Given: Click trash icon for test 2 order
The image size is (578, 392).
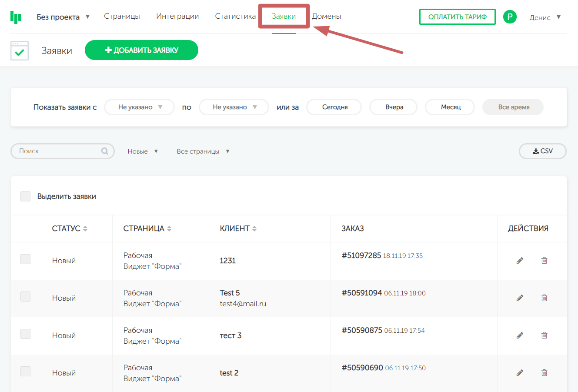Looking at the screenshot, I should [x=544, y=373].
